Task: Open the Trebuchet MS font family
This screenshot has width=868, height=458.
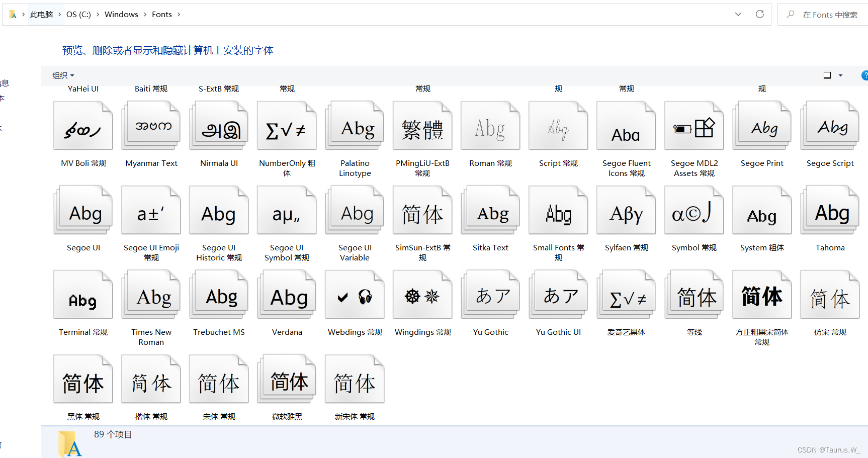Action: (219, 295)
